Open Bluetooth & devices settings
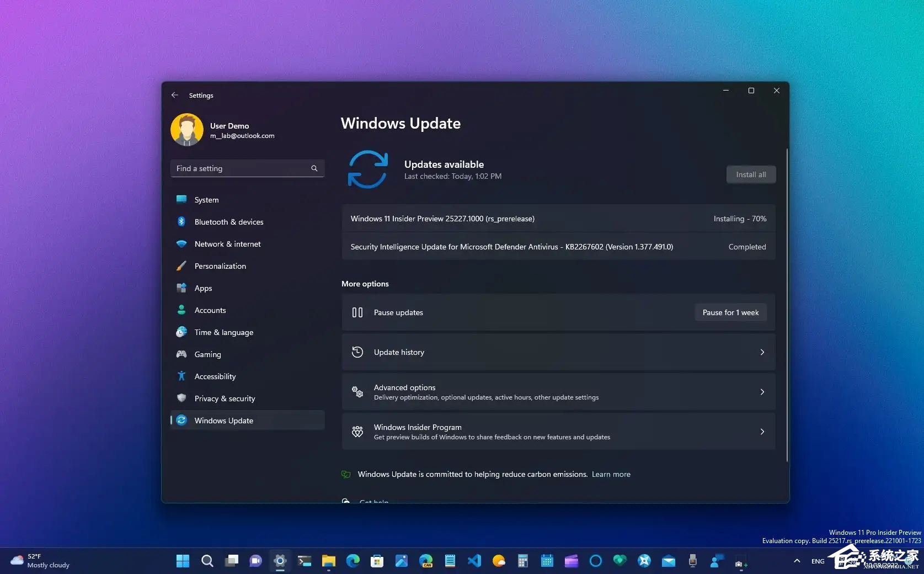Viewport: 924px width, 574px height. tap(247, 222)
